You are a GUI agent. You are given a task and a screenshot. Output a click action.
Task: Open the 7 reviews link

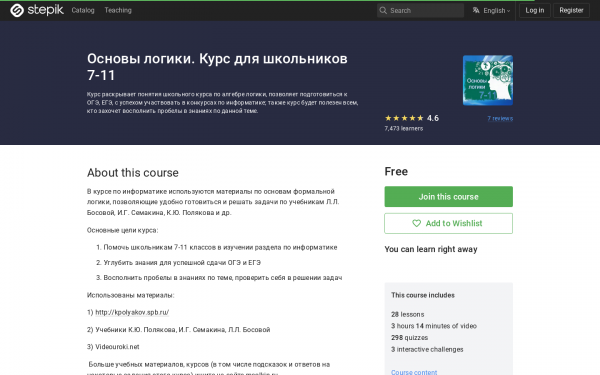pyautogui.click(x=500, y=118)
